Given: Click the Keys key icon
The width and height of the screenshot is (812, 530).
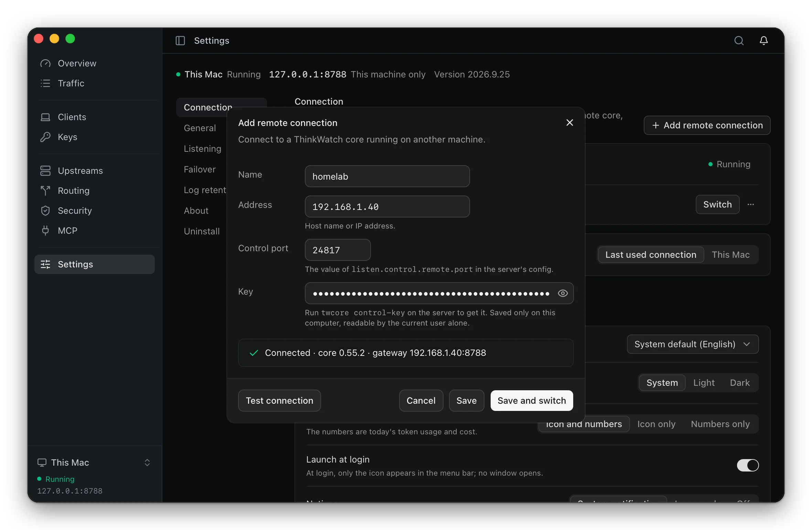Looking at the screenshot, I should click(45, 137).
